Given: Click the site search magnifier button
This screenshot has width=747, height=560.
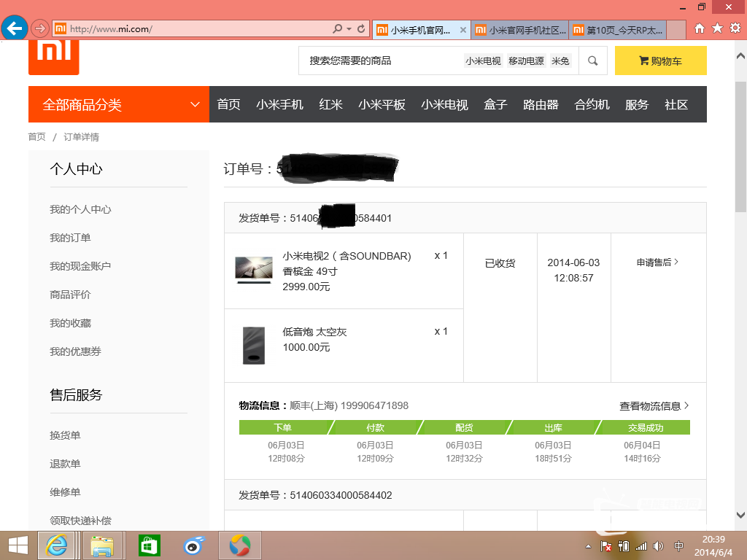Looking at the screenshot, I should tap(592, 61).
